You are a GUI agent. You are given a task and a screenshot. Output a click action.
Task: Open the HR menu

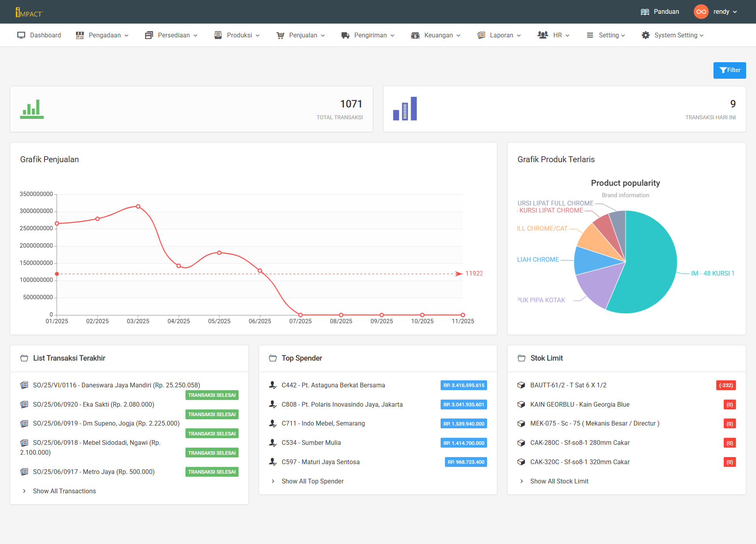click(554, 35)
